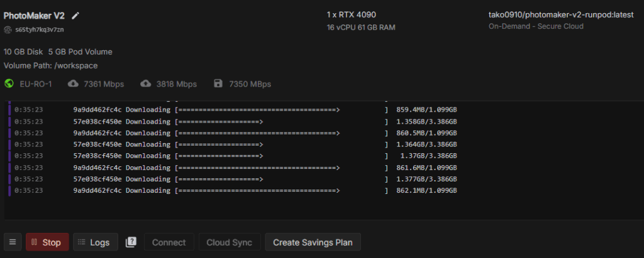Click the PhotoMaker V2 pod title
Viewport: 644px width, 258px height.
[34, 16]
